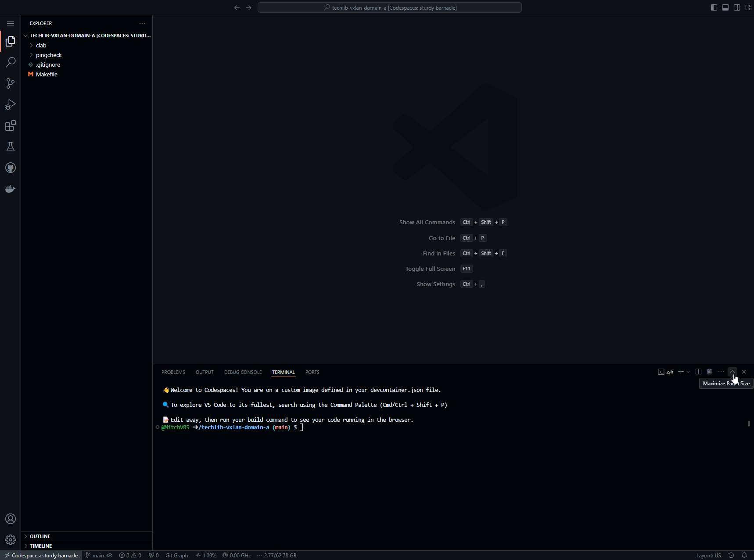Open the Accounts menu

11,519
